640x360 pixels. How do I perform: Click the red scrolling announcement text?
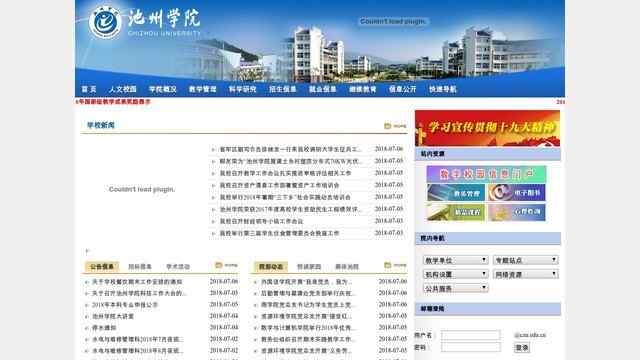coord(113,102)
